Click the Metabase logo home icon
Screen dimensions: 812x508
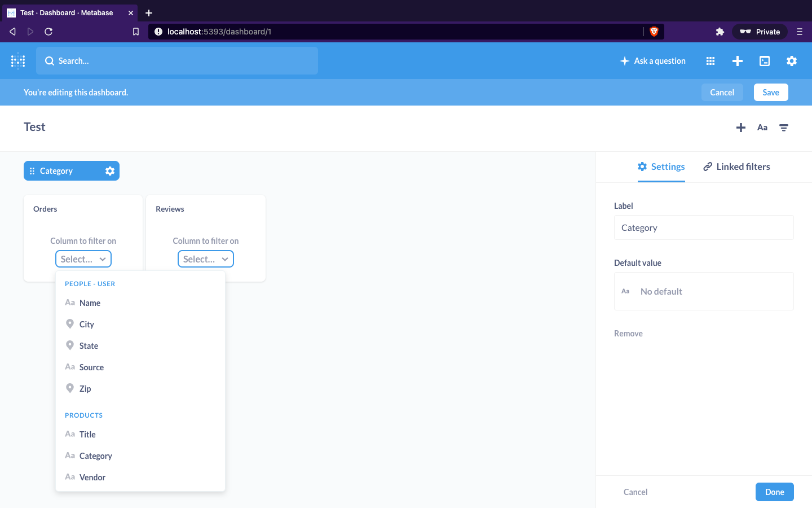point(18,61)
